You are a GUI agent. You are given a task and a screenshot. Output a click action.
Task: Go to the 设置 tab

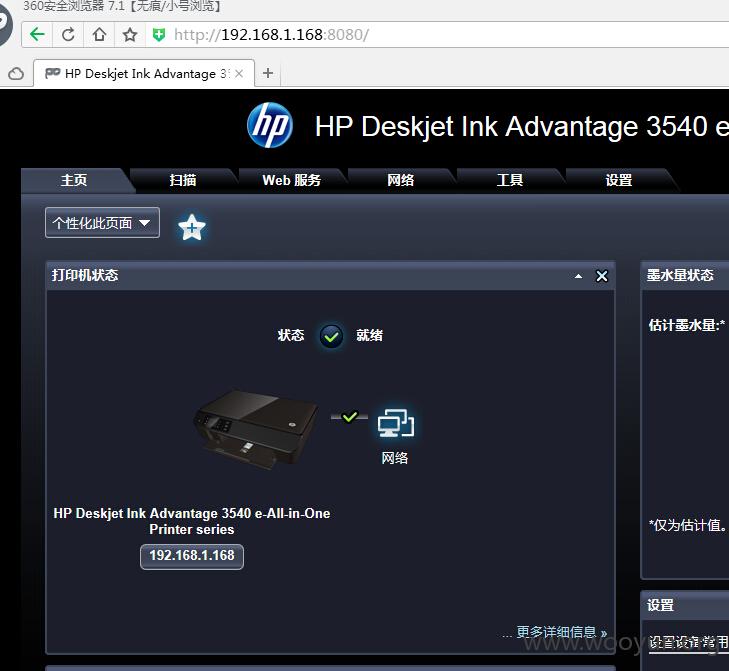pos(619,180)
